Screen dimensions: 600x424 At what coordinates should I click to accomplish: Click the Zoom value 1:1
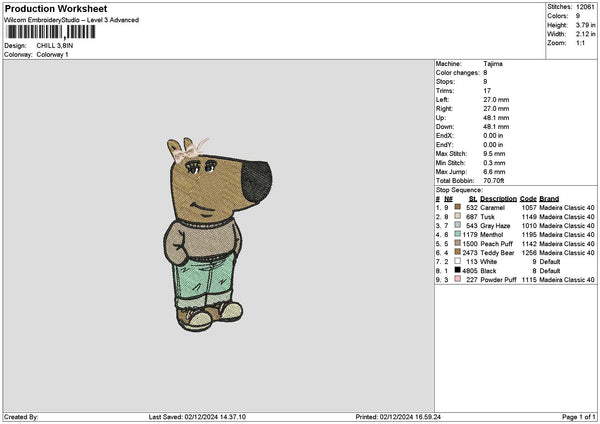[x=580, y=43]
